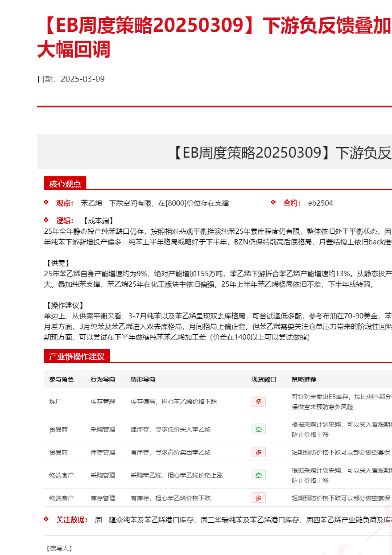Select the 核心观点 section tab
This screenshot has height=555, width=392.
point(65,184)
